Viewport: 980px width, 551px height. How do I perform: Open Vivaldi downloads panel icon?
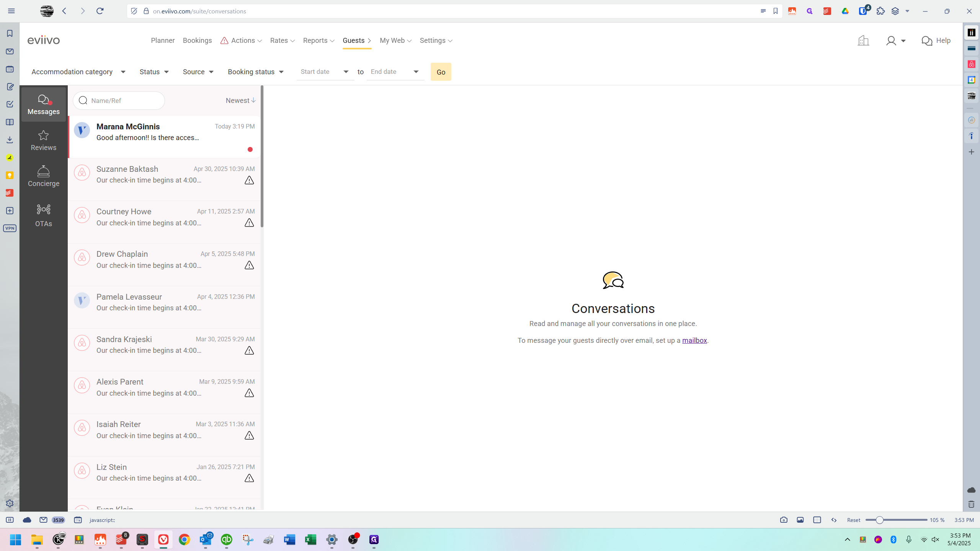click(10, 140)
